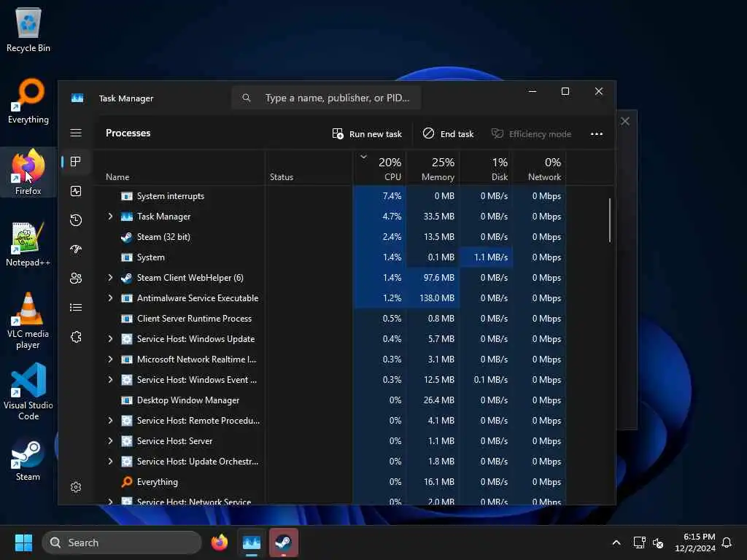Click the System interrupts process icon
Viewport: 747px width, 560px height.
tap(127, 196)
